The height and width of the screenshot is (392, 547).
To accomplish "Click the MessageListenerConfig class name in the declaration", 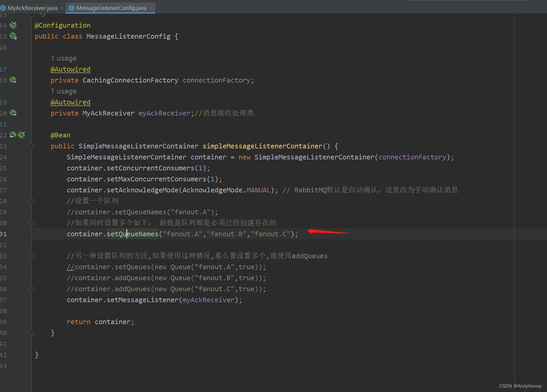I will [128, 36].
